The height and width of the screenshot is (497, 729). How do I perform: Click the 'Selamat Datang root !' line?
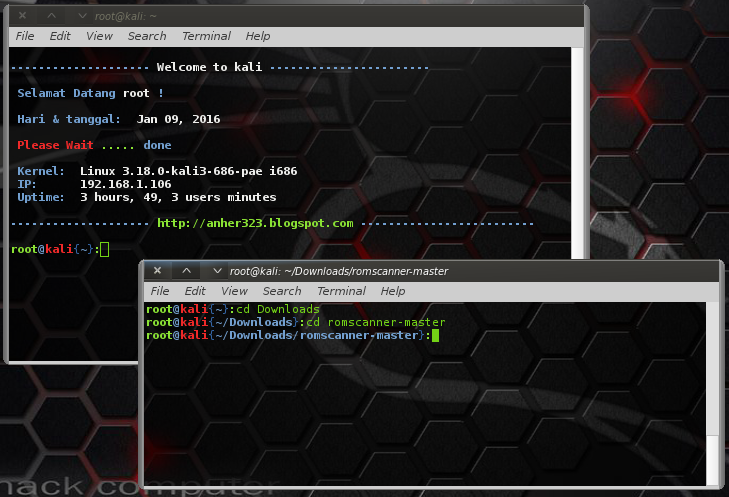point(91,93)
